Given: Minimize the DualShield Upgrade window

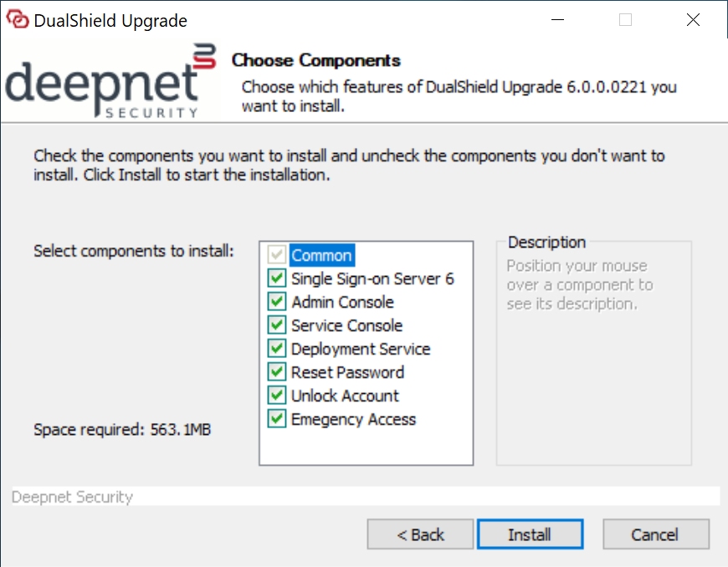Looking at the screenshot, I should click(557, 19).
